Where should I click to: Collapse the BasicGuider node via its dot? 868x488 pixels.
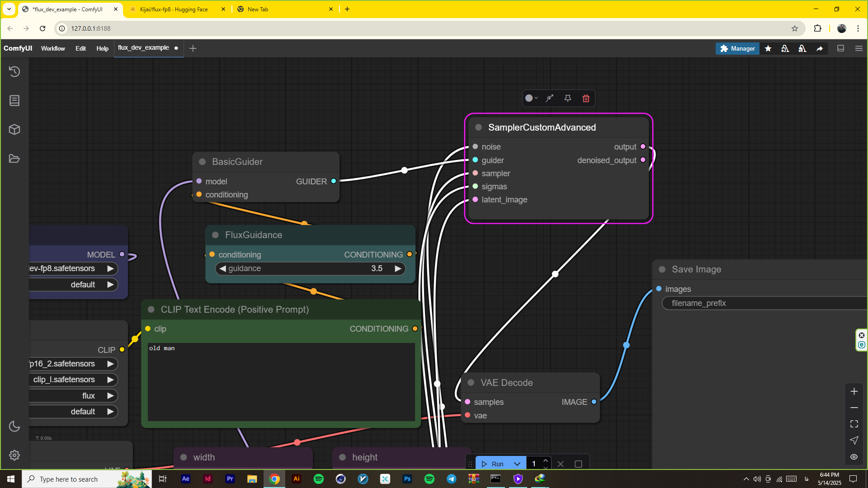(203, 162)
